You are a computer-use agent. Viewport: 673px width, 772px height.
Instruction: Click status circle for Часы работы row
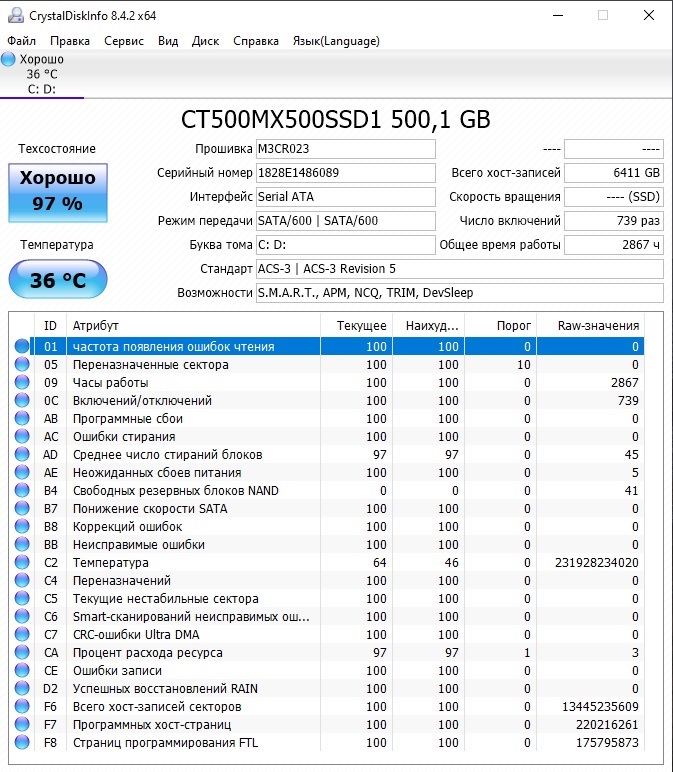(22, 382)
